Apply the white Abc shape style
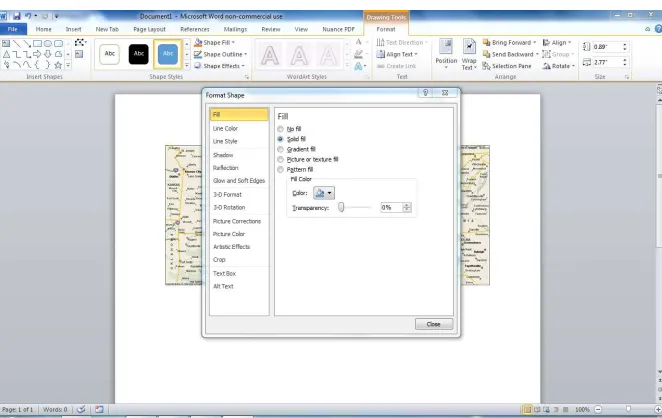 click(x=110, y=54)
